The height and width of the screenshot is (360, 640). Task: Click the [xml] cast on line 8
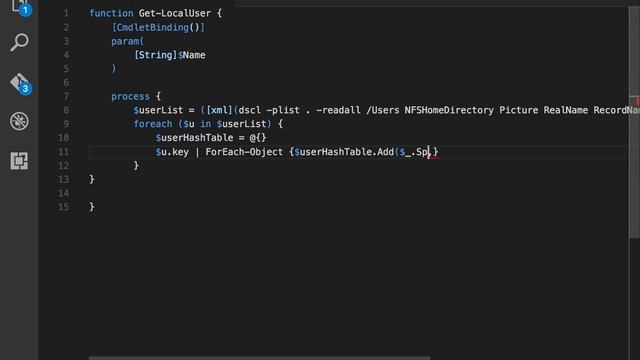click(x=219, y=110)
